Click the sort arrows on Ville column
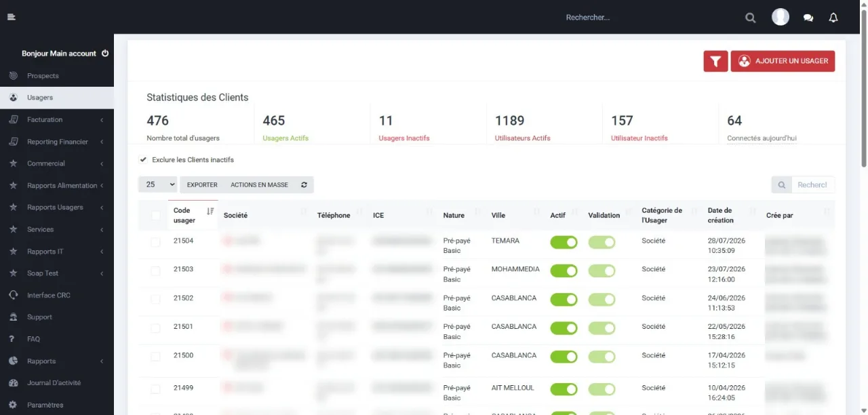The height and width of the screenshot is (415, 868). (x=537, y=213)
